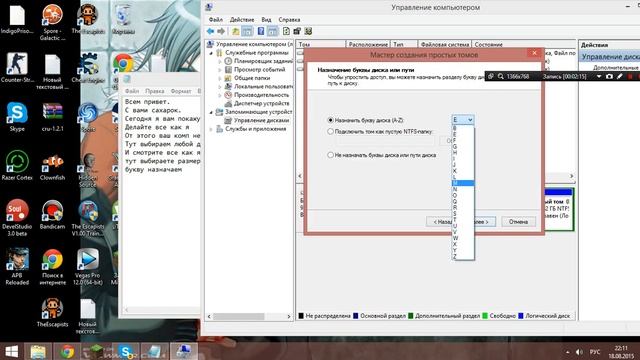This screenshot has width=640, height=360.
Task: Select the 'Производительность' tree item
Action: pos(261,95)
